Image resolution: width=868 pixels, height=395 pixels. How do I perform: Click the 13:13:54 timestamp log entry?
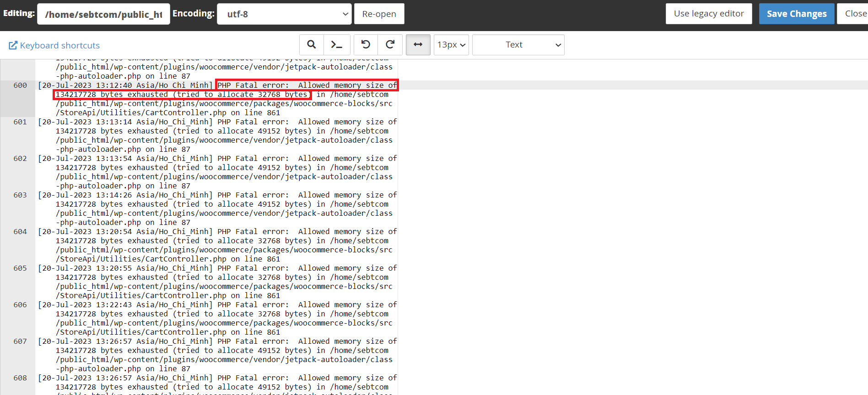(218, 172)
